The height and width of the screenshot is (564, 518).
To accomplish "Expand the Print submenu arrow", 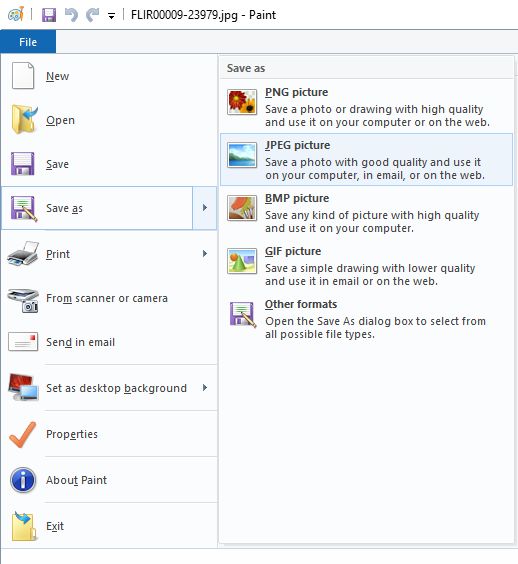I will click(205, 254).
